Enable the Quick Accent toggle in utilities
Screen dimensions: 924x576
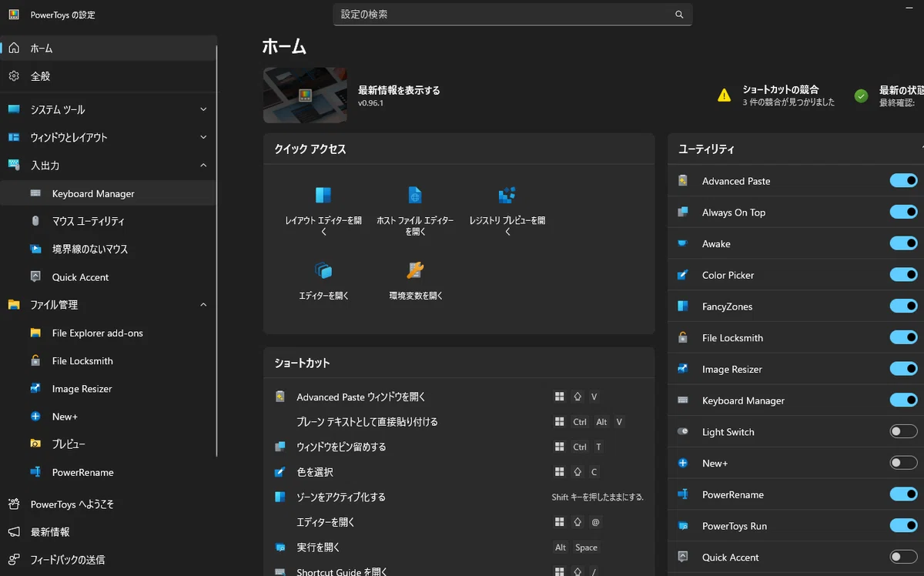(x=904, y=557)
